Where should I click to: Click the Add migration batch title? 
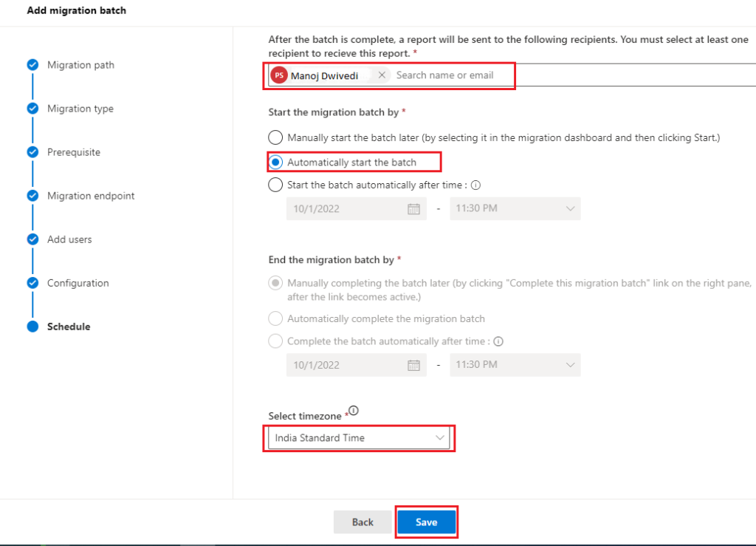click(77, 10)
